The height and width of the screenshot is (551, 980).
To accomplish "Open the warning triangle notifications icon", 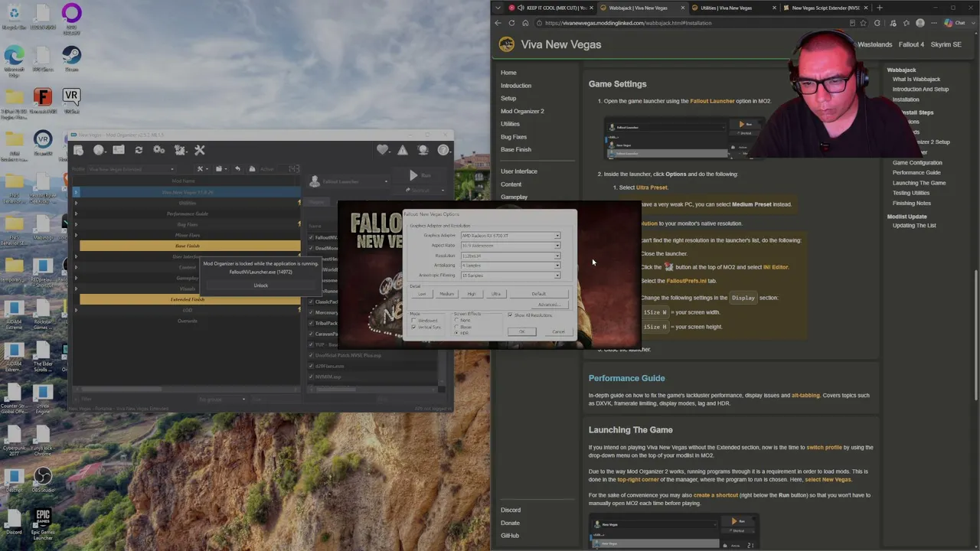I will [403, 150].
